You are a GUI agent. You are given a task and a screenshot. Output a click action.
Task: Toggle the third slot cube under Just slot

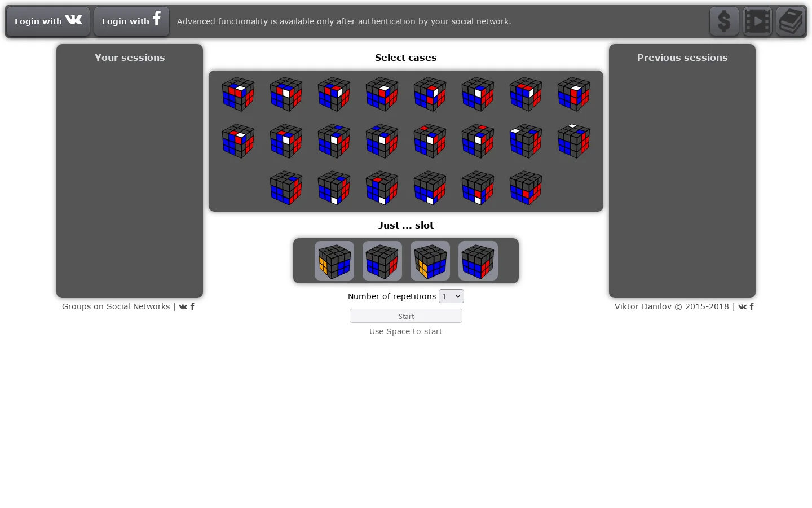(430, 261)
